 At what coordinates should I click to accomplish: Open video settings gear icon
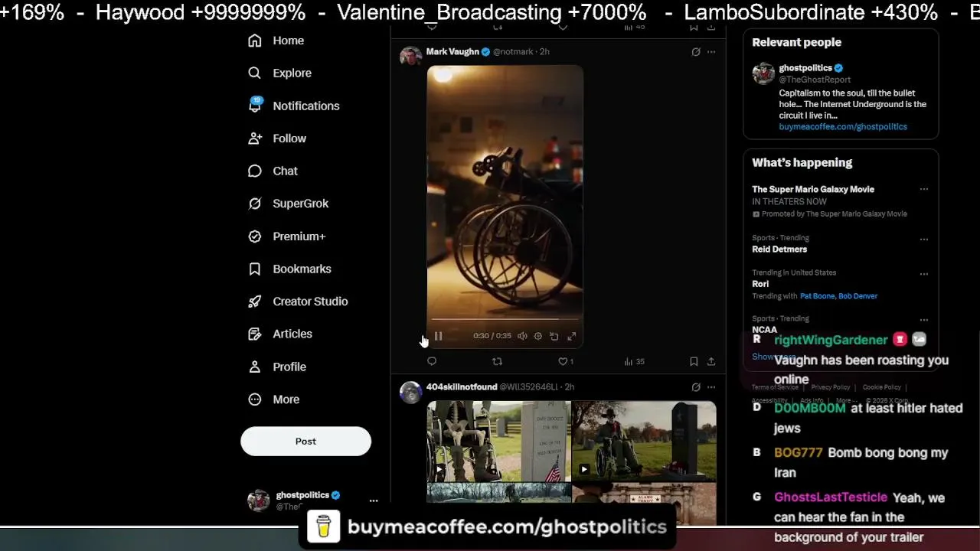(x=537, y=336)
